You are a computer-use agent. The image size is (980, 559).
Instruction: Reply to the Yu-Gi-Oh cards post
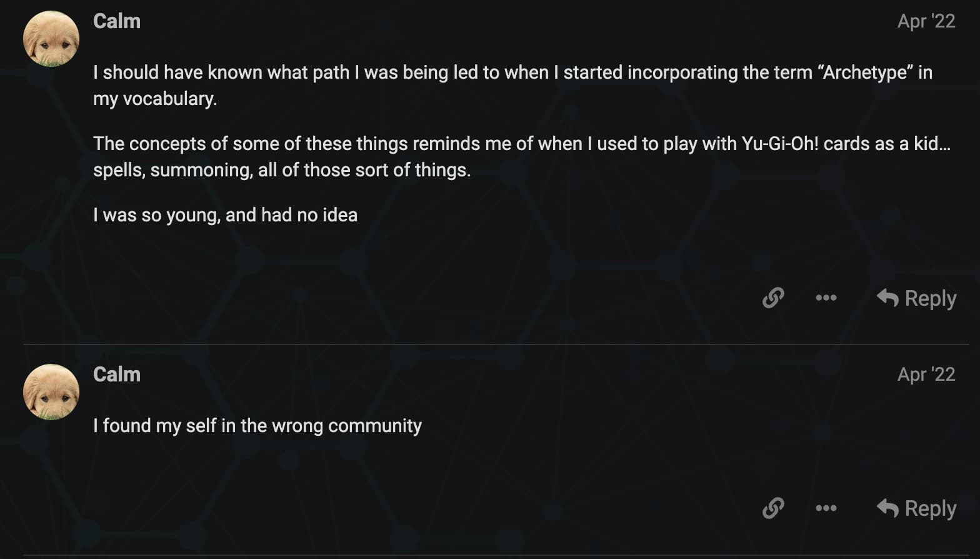(x=916, y=298)
